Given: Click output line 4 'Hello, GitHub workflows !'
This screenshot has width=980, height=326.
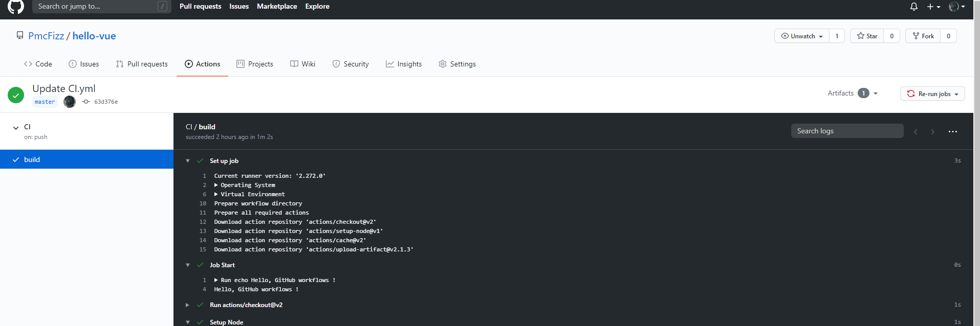Looking at the screenshot, I should pyautogui.click(x=256, y=289).
